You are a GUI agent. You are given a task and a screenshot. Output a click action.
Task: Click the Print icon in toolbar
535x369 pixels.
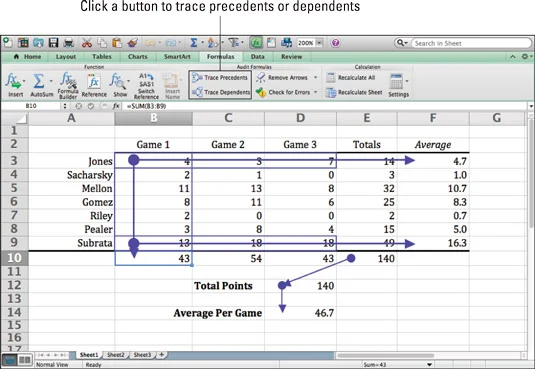[69, 43]
